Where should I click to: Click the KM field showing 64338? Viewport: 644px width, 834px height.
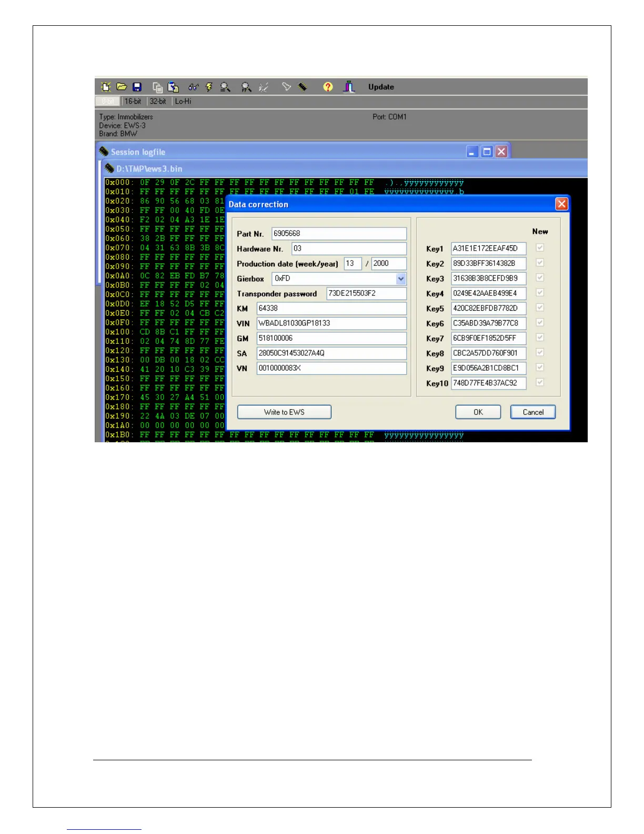(332, 308)
